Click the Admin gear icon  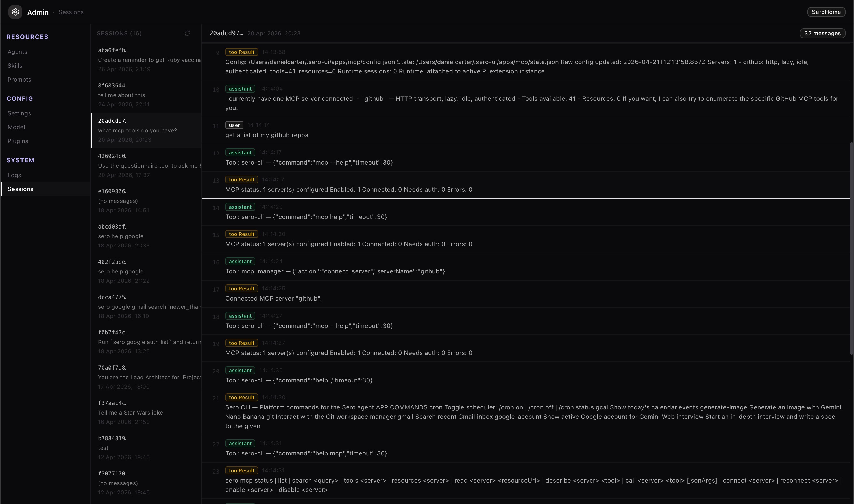[x=15, y=12]
